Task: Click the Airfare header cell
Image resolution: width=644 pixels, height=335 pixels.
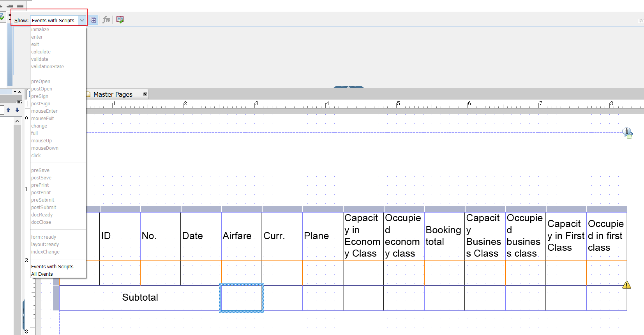Action: pyautogui.click(x=242, y=236)
